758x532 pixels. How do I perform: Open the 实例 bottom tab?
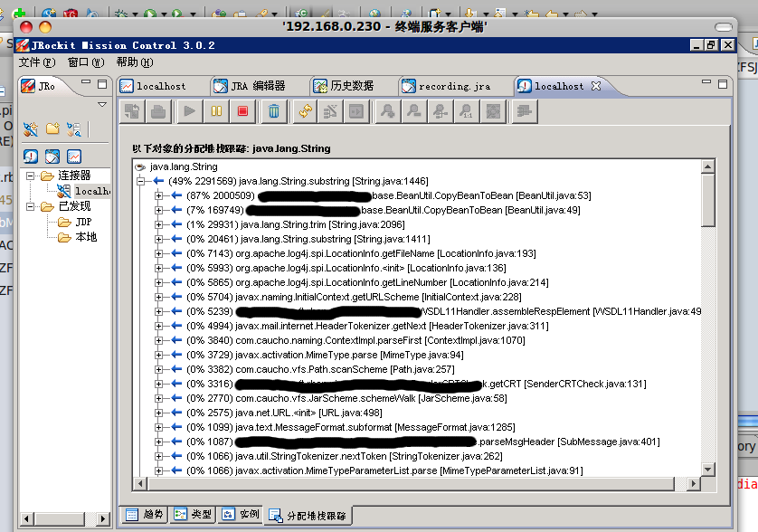coord(241,515)
